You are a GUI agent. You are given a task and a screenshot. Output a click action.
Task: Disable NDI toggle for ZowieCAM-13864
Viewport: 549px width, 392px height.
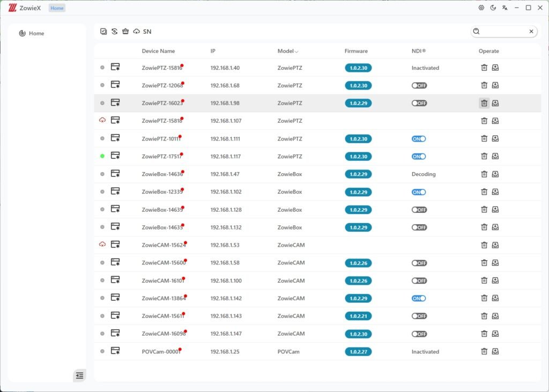tap(419, 298)
